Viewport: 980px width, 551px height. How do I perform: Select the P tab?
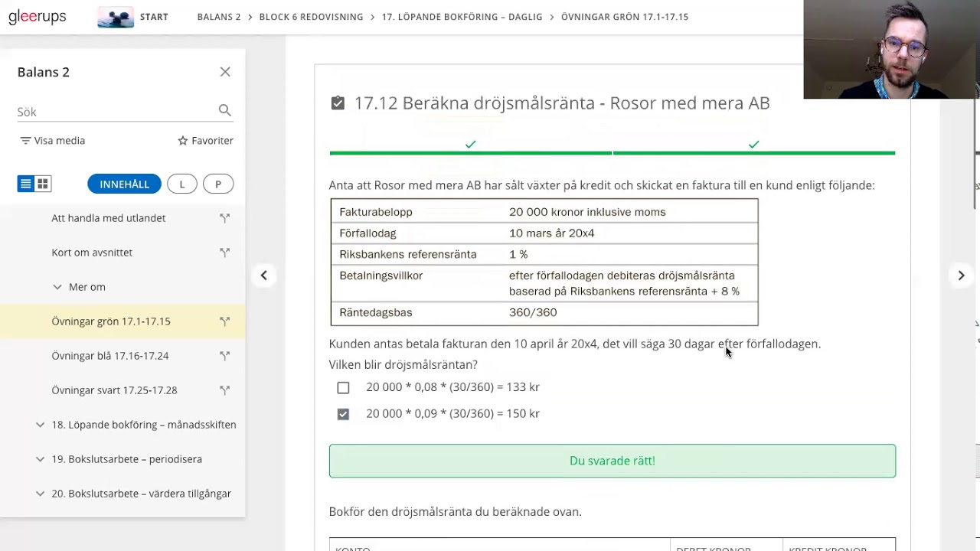point(218,184)
